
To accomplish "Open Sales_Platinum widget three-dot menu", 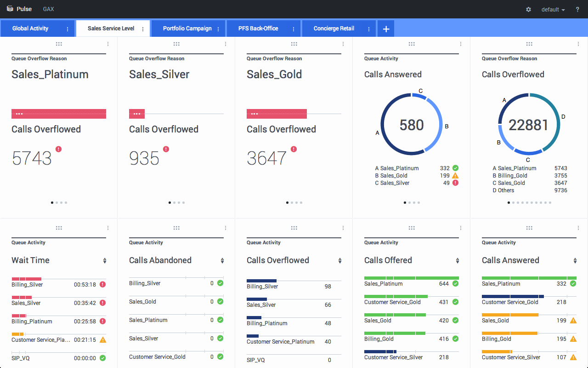I will click(108, 44).
